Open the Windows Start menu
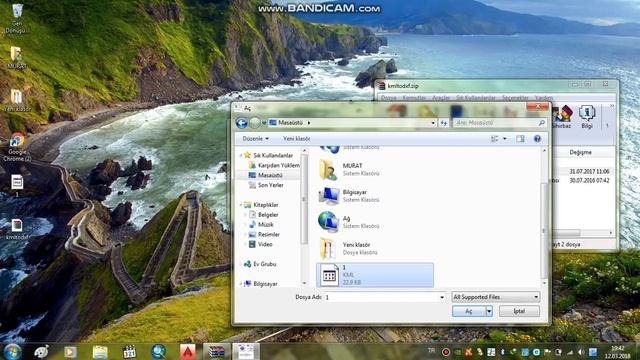The width and height of the screenshot is (640, 360). click(13, 351)
